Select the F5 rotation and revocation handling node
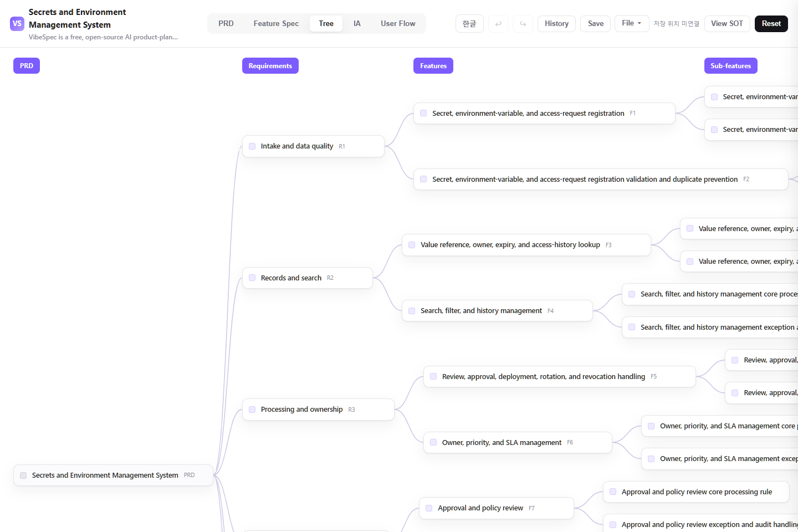The width and height of the screenshot is (798, 532). (560, 377)
